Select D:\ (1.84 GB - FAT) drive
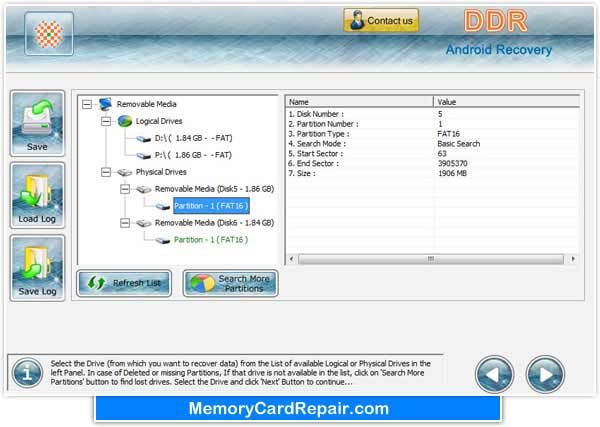The height and width of the screenshot is (427, 600). 194,138
